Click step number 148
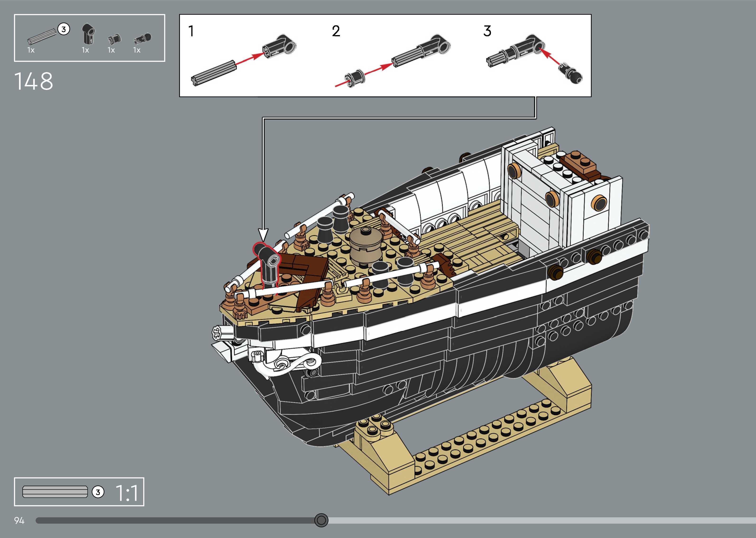 [x=33, y=81]
